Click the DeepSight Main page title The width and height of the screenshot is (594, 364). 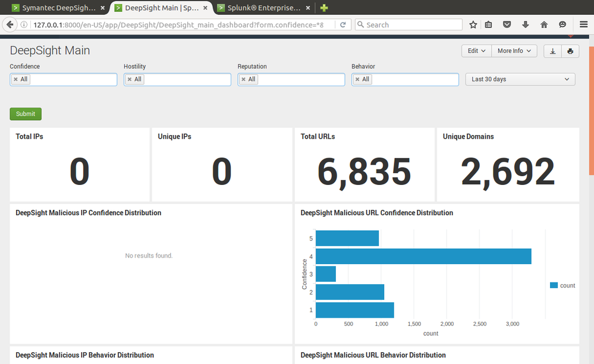(49, 51)
